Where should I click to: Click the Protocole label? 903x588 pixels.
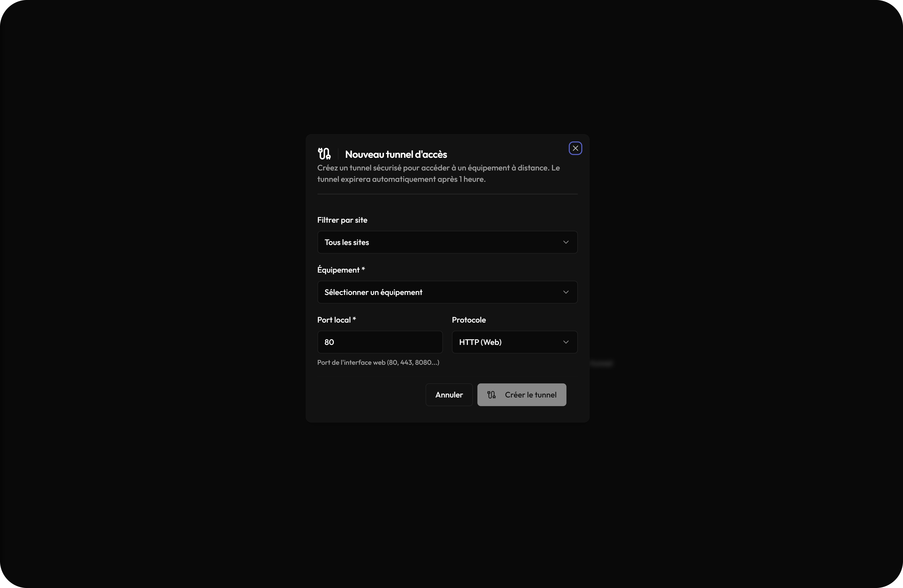pyautogui.click(x=469, y=320)
